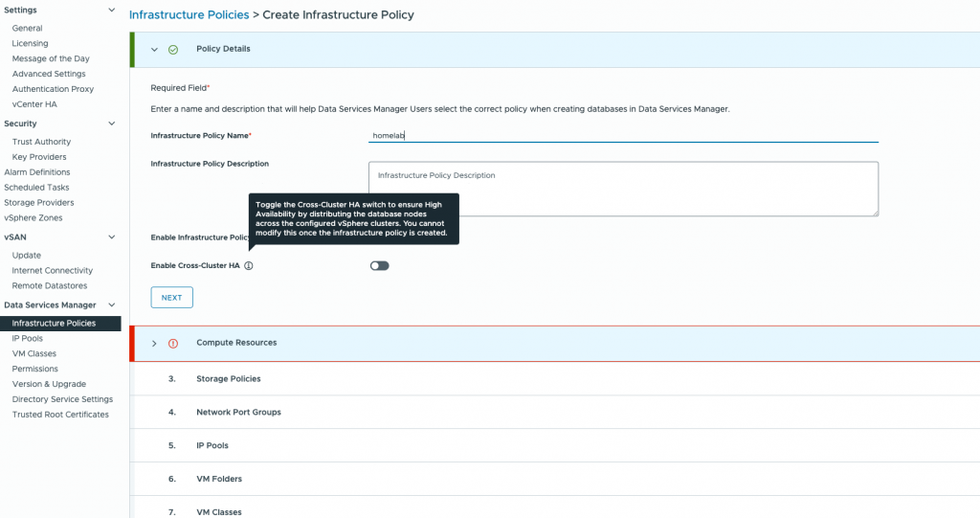
Task: Go to Version & Upgrade in sidebar
Action: click(x=49, y=384)
